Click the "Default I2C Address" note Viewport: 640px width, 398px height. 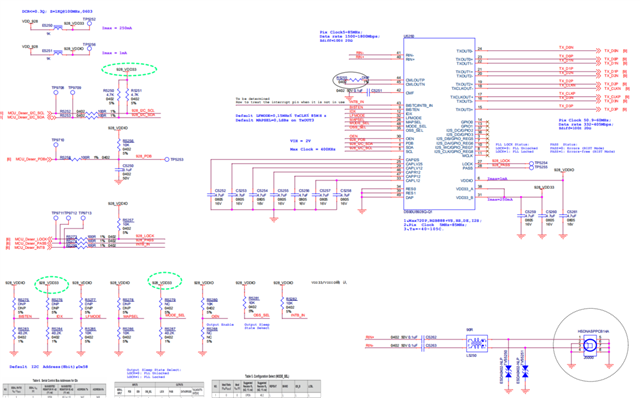click(49, 367)
